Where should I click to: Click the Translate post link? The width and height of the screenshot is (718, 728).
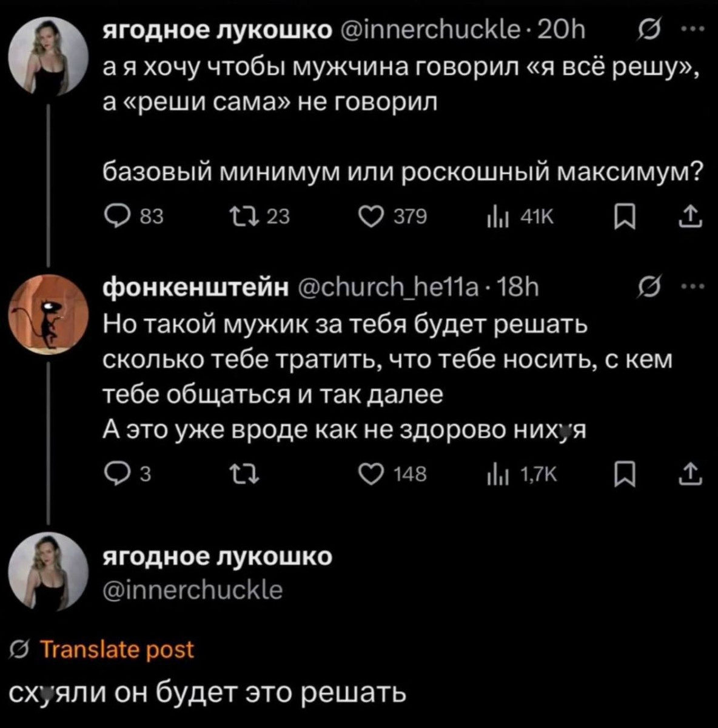[116, 650]
